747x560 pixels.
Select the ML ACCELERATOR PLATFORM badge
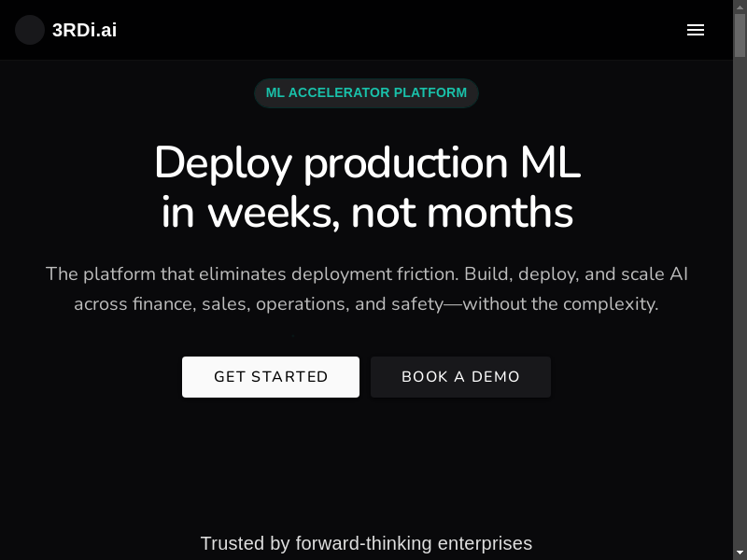(x=366, y=92)
